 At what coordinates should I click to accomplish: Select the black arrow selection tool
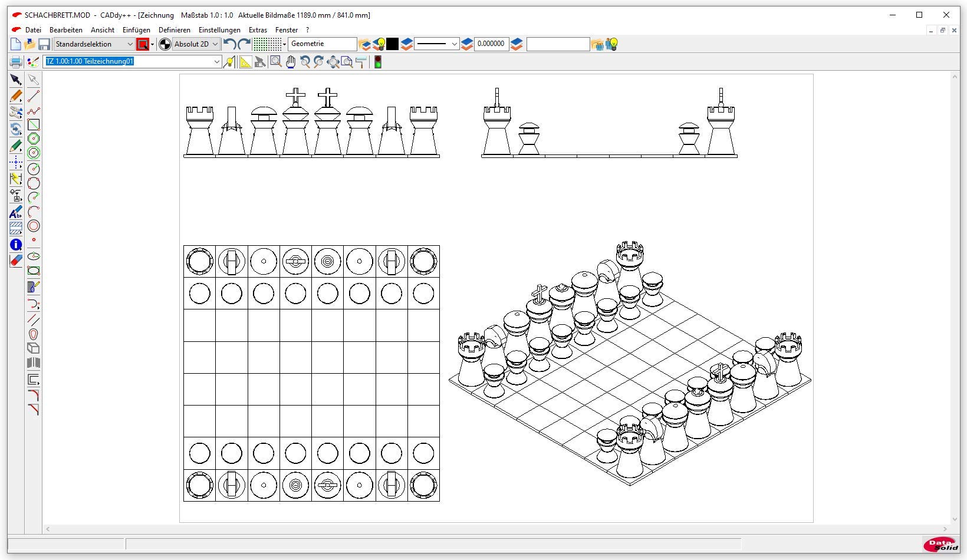[x=16, y=80]
